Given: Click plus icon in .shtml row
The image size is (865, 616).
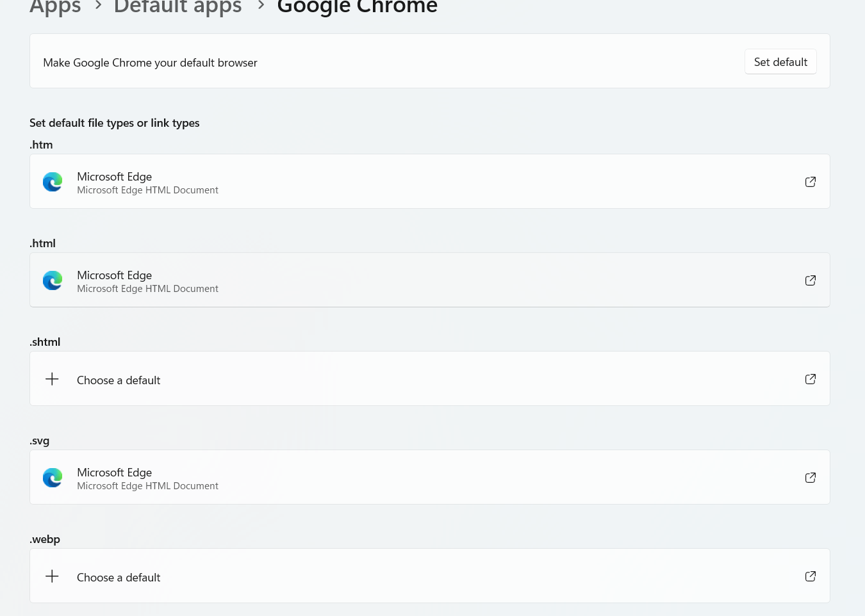Looking at the screenshot, I should tap(52, 379).
